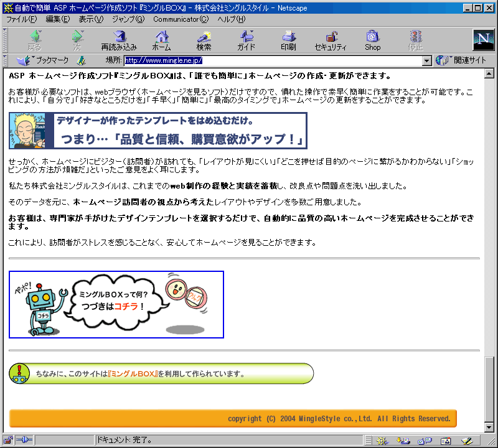Click the copyright 2004 MingleStyle footer text
The width and height of the screenshot is (498, 448).
339,419
